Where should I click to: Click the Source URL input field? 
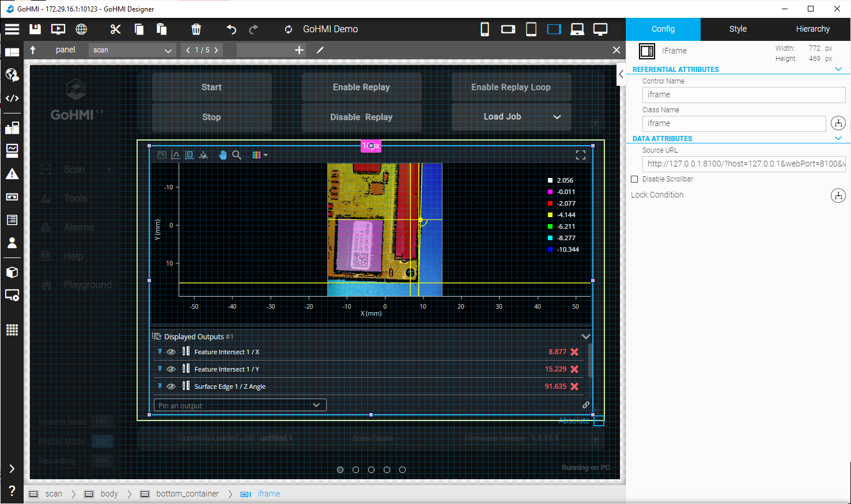pyautogui.click(x=743, y=164)
